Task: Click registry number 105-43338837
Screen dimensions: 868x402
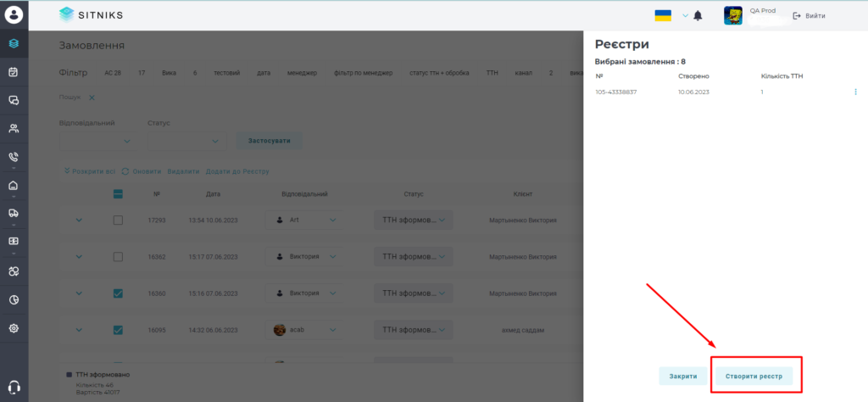Action: pyautogui.click(x=616, y=92)
